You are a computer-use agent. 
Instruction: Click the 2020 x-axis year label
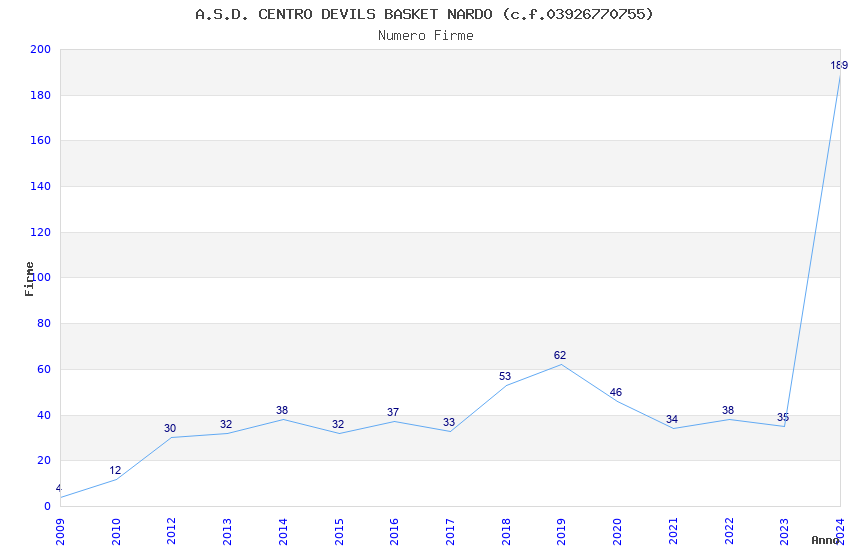[x=617, y=532]
